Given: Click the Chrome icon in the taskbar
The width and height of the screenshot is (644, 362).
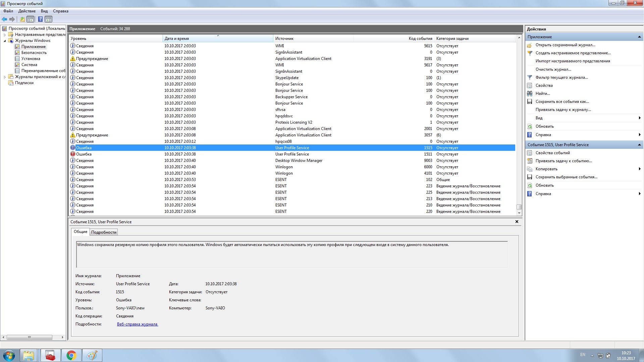Looking at the screenshot, I should pos(71,355).
